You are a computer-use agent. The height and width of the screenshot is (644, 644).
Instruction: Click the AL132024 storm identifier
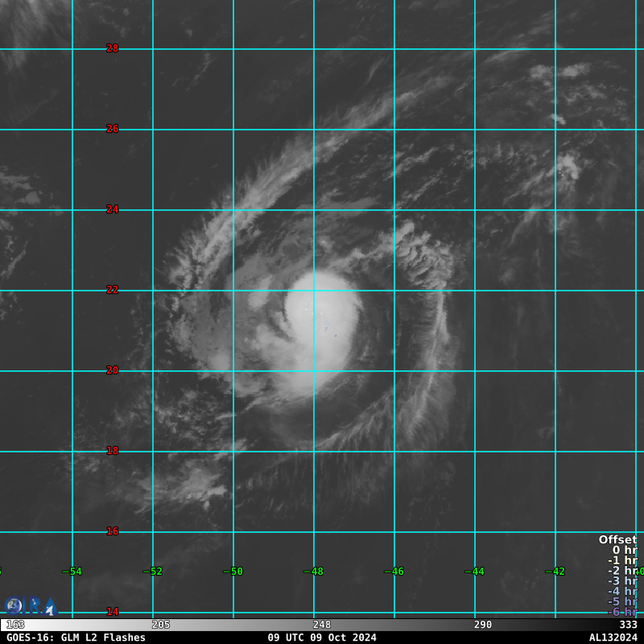613,638
